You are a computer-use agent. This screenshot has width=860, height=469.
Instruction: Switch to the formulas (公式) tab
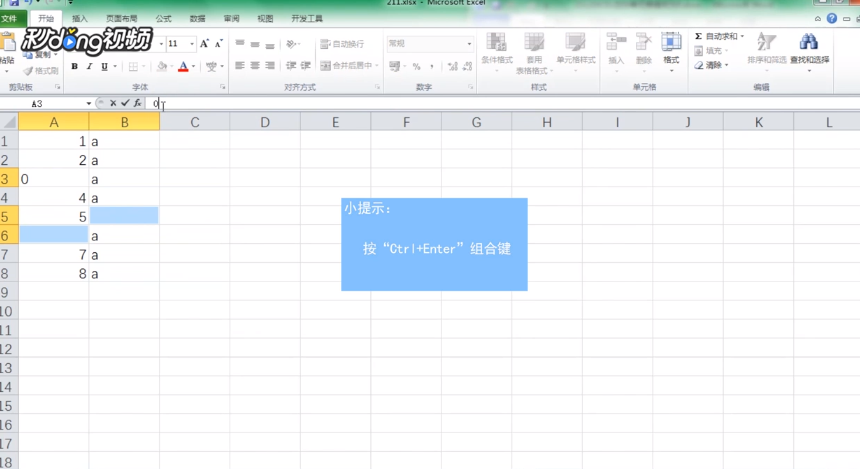click(163, 19)
